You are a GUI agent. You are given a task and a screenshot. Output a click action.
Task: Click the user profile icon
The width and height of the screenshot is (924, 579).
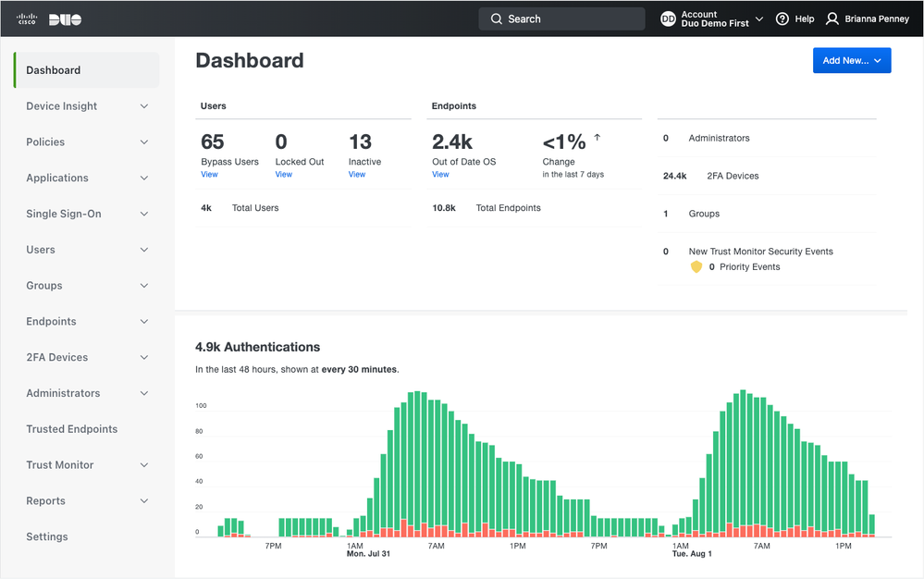tap(832, 18)
